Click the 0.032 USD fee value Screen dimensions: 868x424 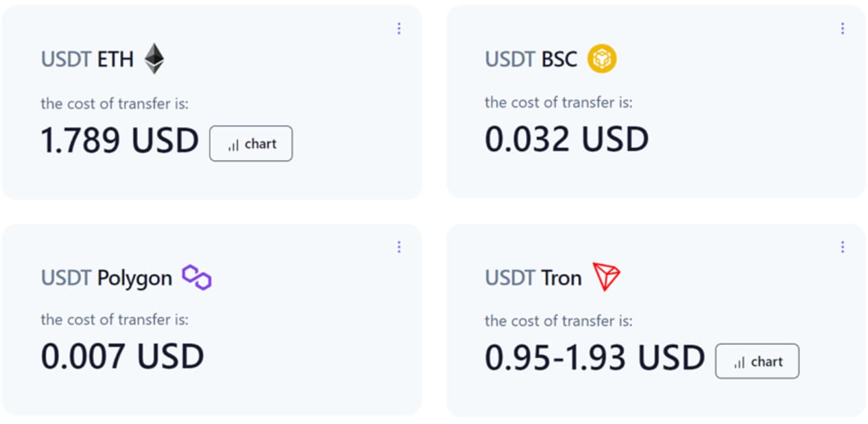click(x=566, y=139)
